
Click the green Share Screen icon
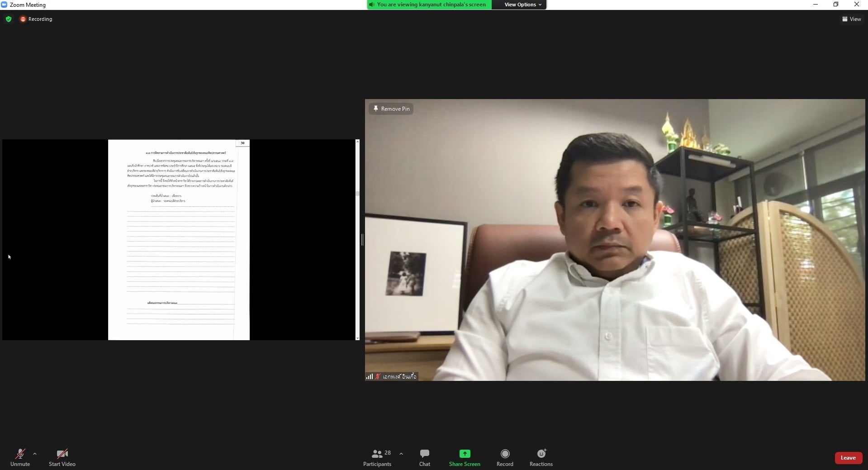[x=465, y=454]
